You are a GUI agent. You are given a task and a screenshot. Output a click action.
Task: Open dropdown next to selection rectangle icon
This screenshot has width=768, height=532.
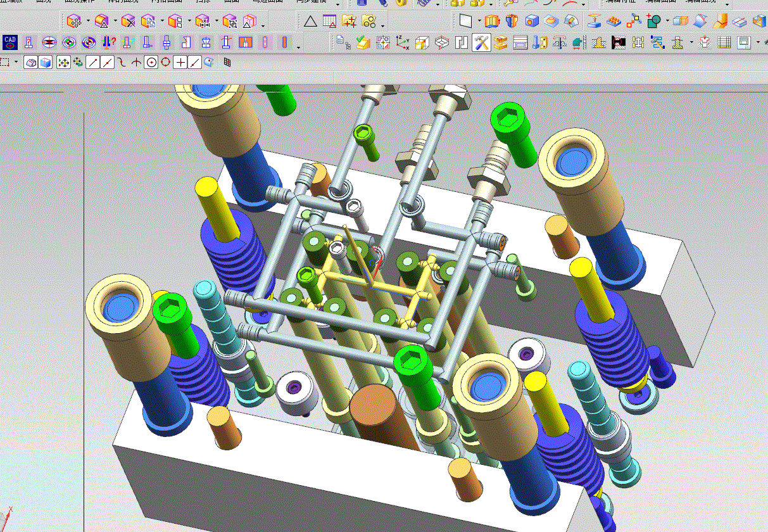(16, 62)
